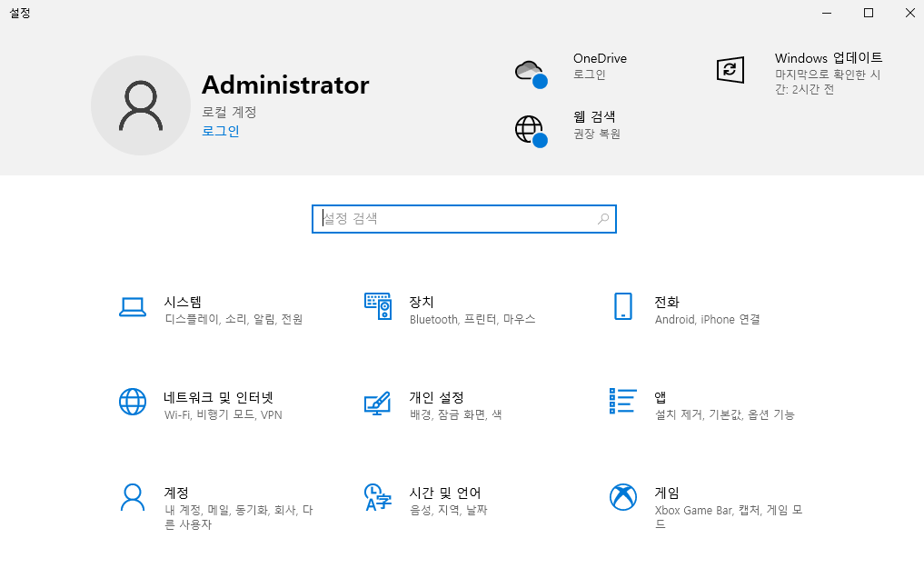The width and height of the screenshot is (924, 568).
Task: Click the 마지막으로 확인한 시간 update status text
Action: [828, 82]
